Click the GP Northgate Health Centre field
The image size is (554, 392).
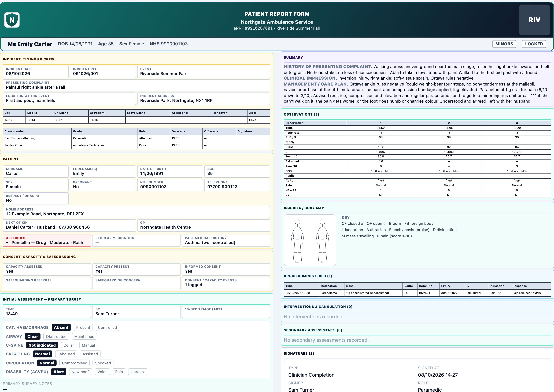[x=204, y=225]
